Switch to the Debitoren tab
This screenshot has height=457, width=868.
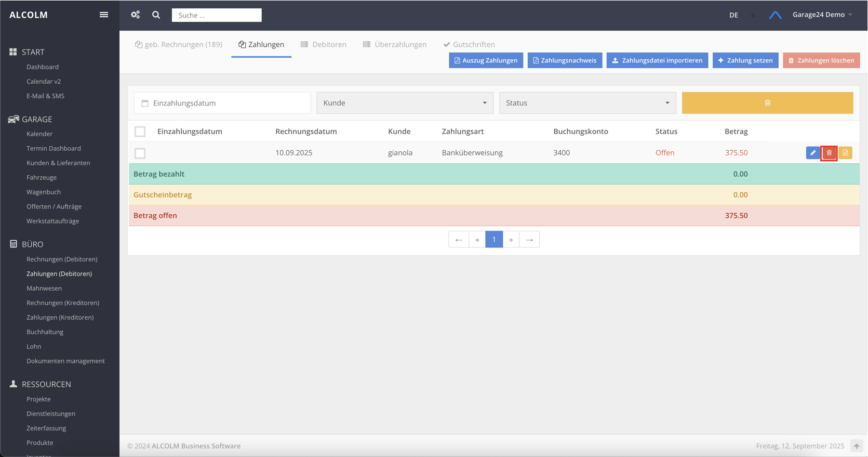(x=324, y=45)
